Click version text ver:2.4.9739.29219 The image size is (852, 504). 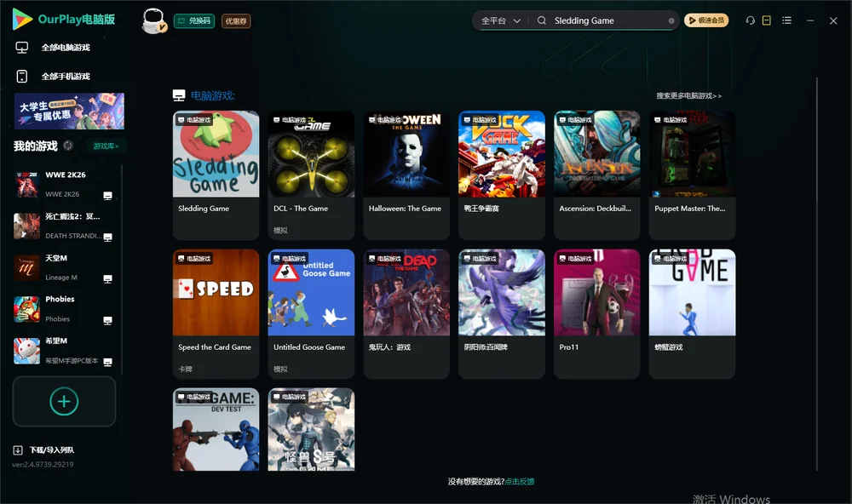coord(43,465)
